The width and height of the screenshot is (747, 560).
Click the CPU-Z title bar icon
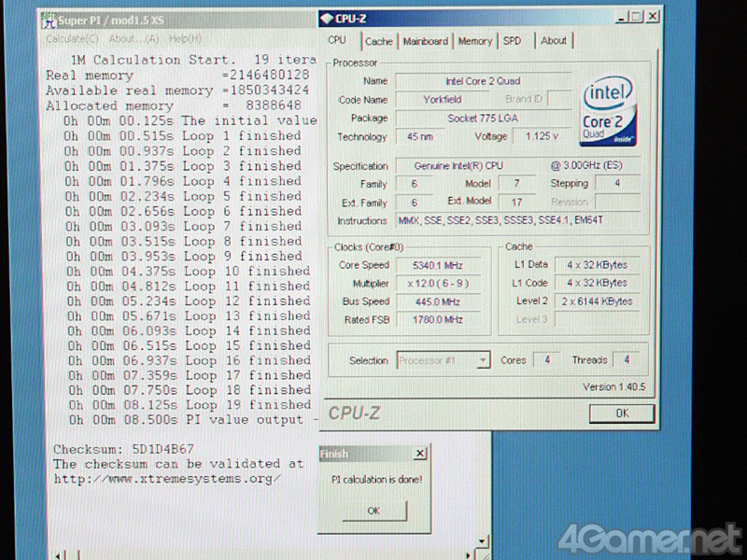pos(326,19)
